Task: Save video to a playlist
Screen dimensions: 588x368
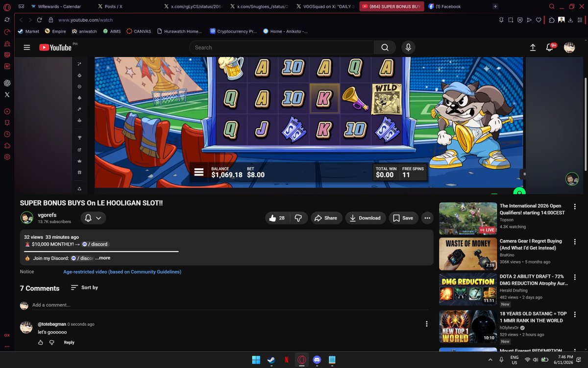Action: (x=403, y=218)
